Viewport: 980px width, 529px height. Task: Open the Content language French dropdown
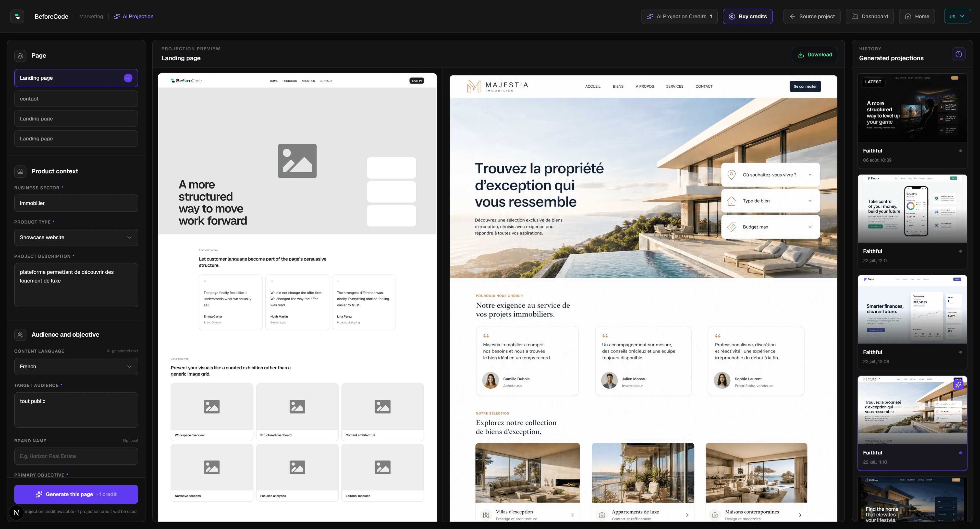[x=76, y=367]
